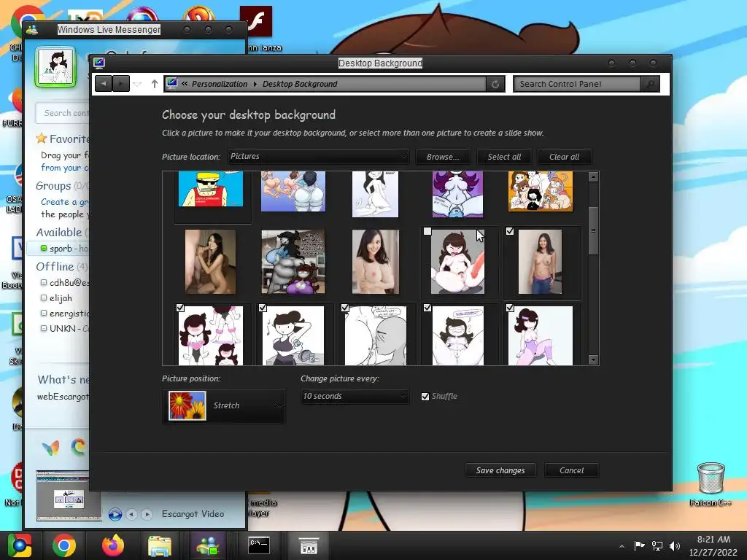Screen dimensions: 747x560
Task: Click the Escargot Video thumbnail
Action: tap(69, 496)
